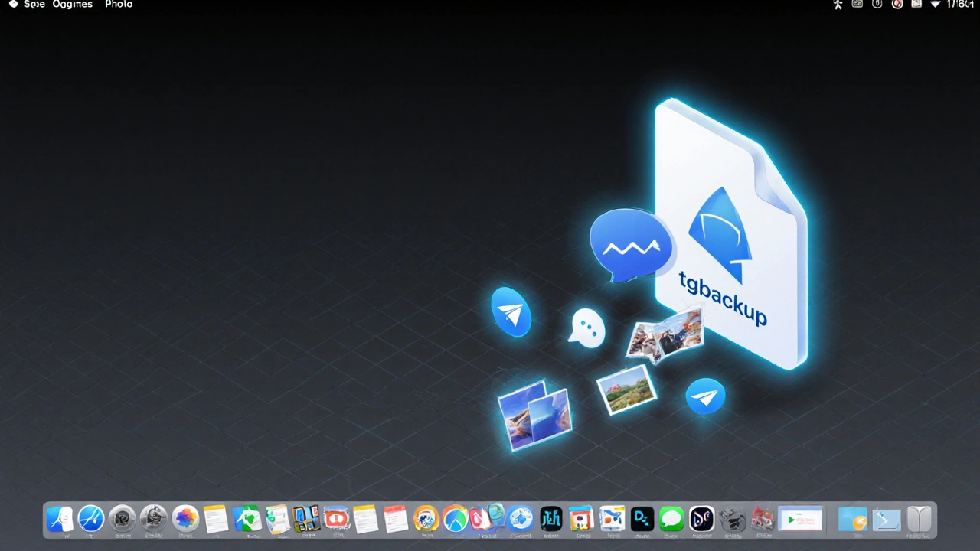Open Messages from the Dock
The width and height of the screenshot is (980, 551).
[x=671, y=519]
